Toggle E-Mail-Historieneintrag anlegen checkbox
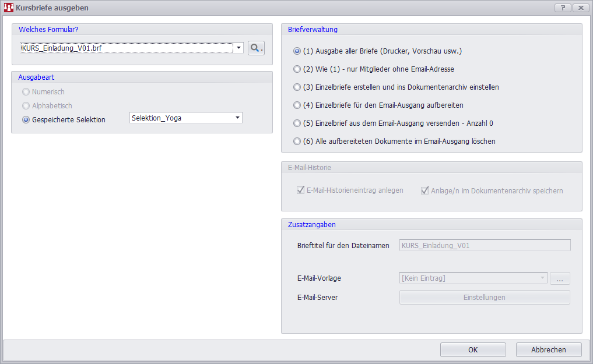Image resolution: width=593 pixels, height=364 pixels. pyautogui.click(x=301, y=190)
